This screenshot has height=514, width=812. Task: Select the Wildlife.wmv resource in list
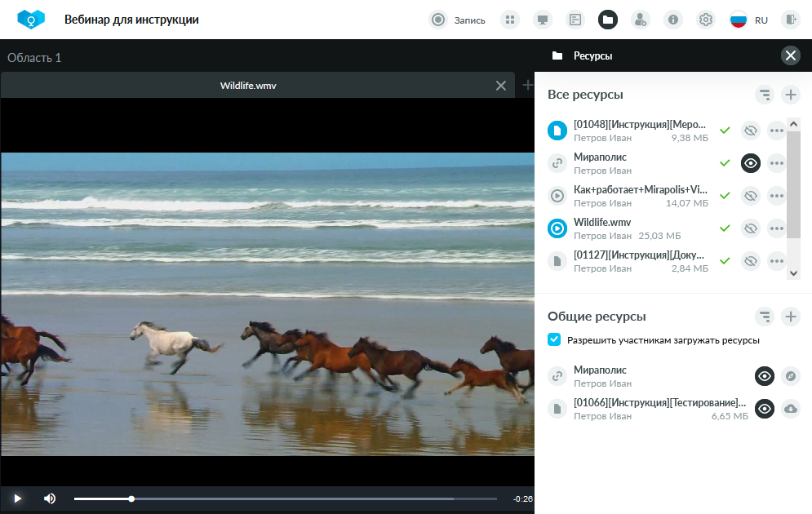click(x=628, y=228)
